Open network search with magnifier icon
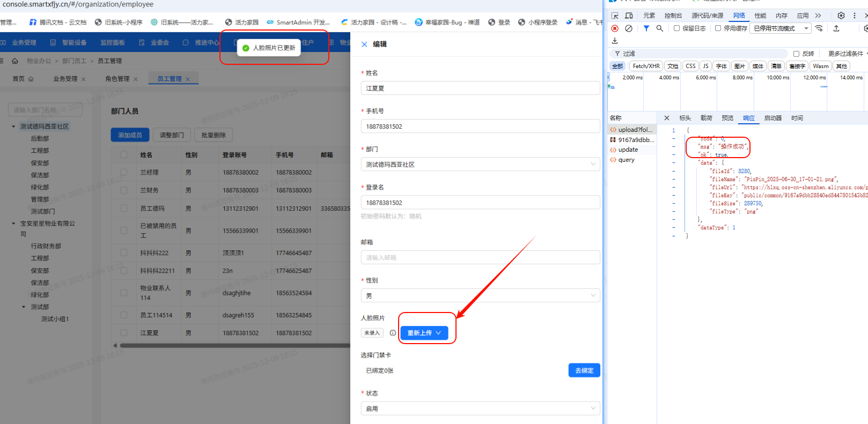The height and width of the screenshot is (424, 868). point(660,28)
